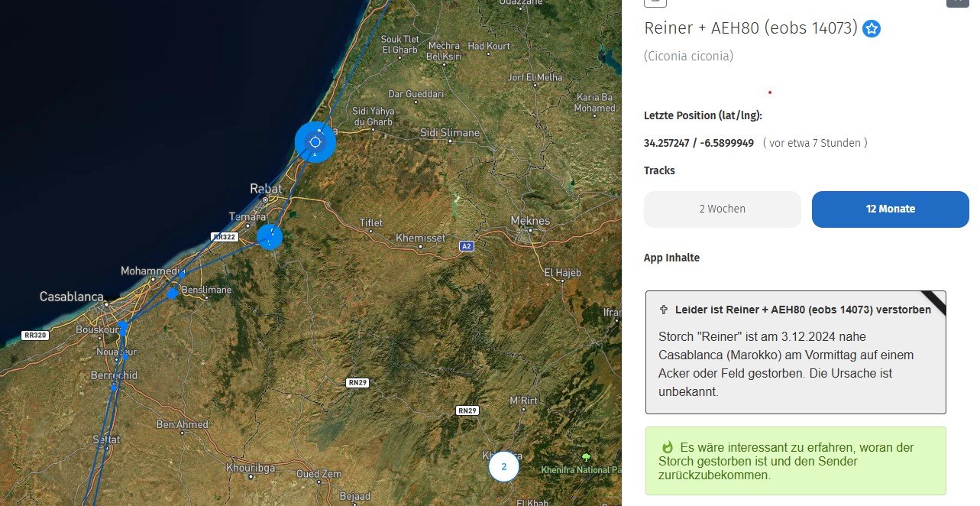Select the 12 Monate track range

(890, 209)
